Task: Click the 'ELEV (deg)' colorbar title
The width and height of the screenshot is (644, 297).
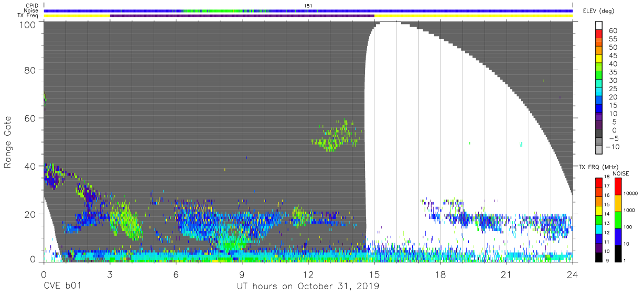Action: click(x=598, y=10)
